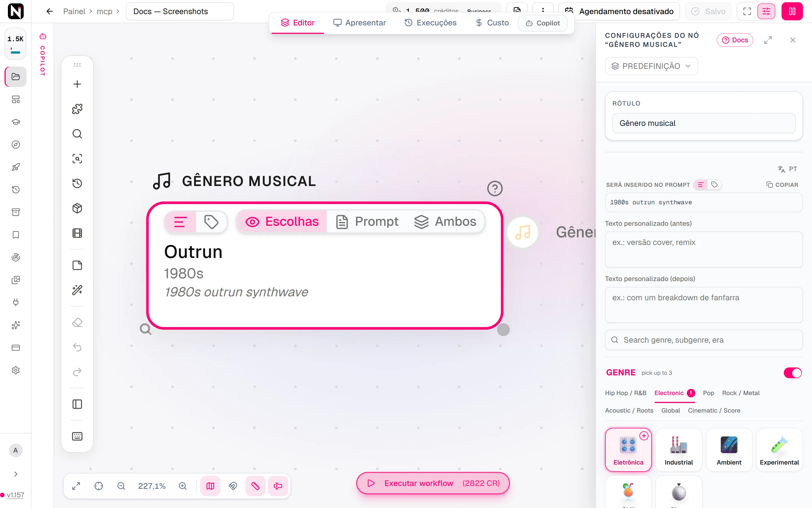812x508 pixels.
Task: Open the Docs help button
Action: pos(735,40)
